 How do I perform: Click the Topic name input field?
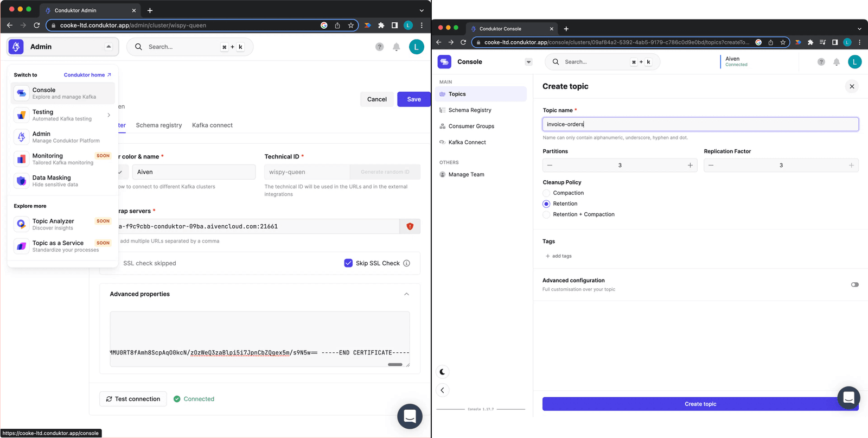pos(700,124)
